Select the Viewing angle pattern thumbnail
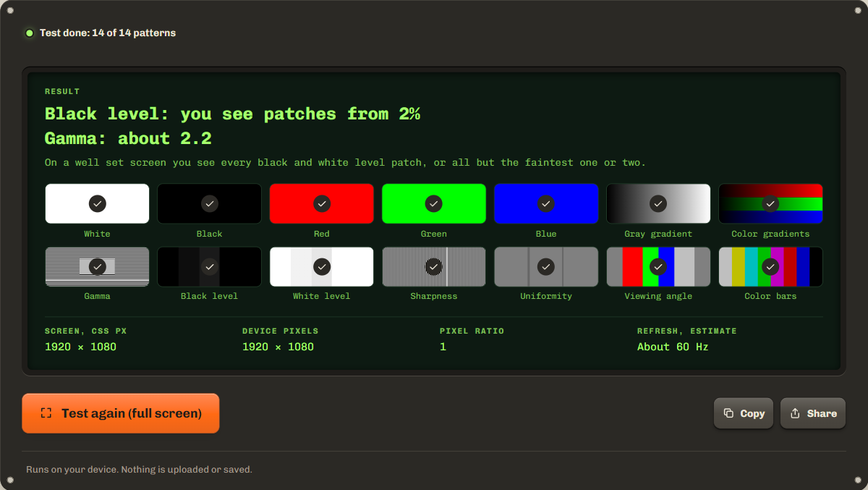This screenshot has width=868, height=490. [x=658, y=267]
